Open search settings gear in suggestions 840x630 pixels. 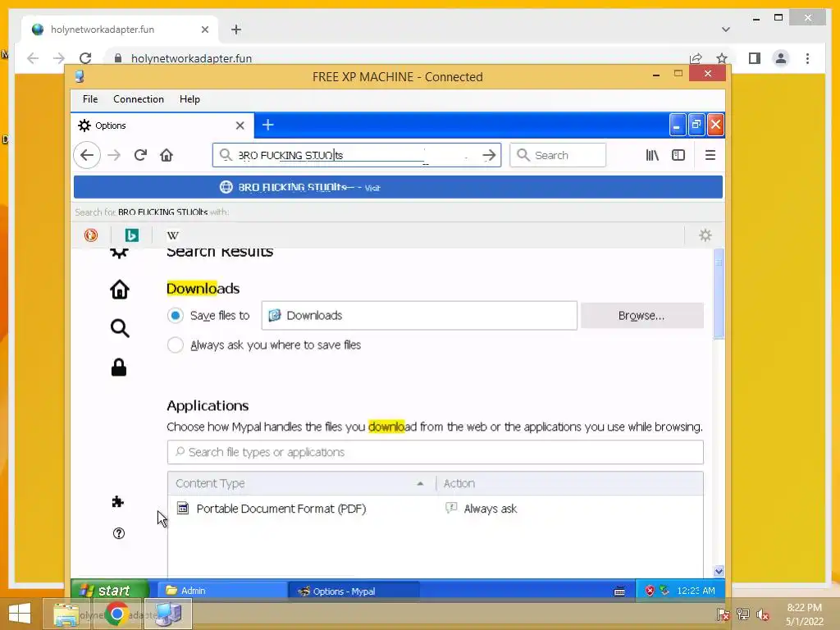tap(705, 235)
